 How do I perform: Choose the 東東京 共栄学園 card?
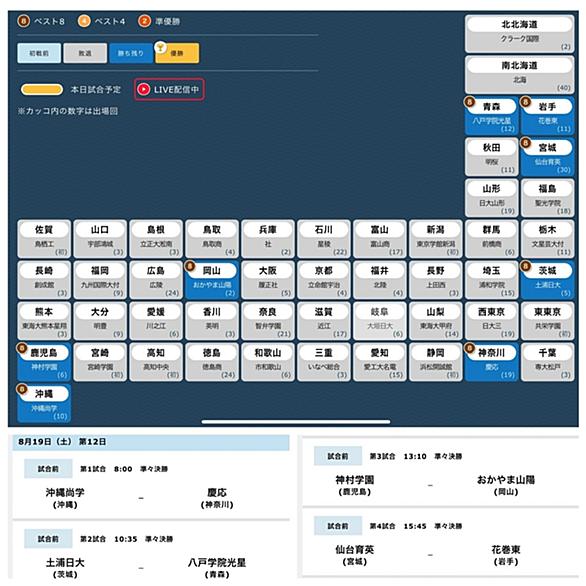click(x=548, y=321)
